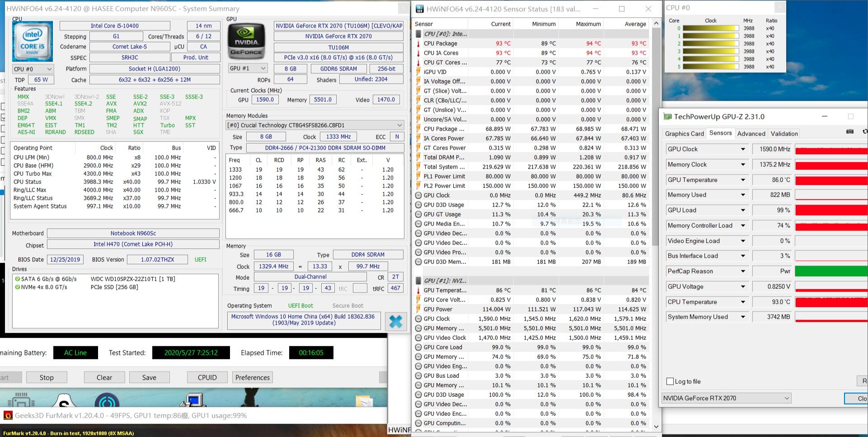Open the GPU Temperature sensor dropdown in GPU-Z
Image resolution: width=868 pixels, height=437 pixels.
[743, 180]
